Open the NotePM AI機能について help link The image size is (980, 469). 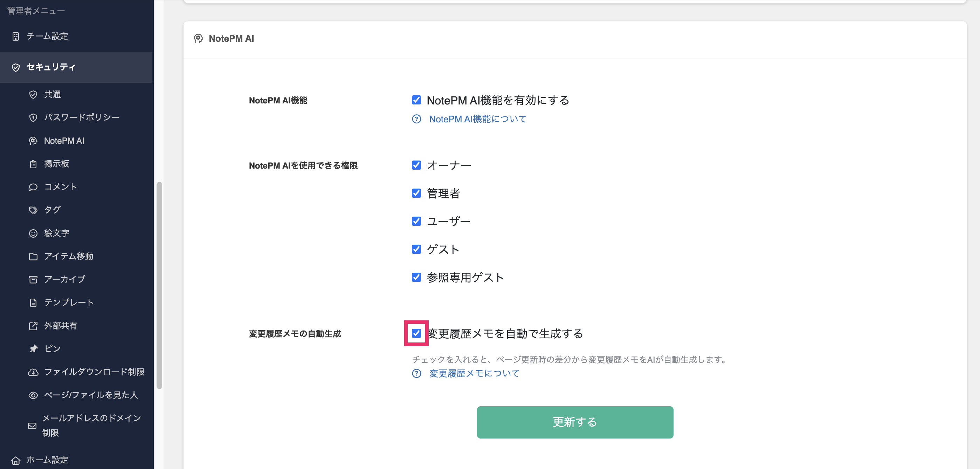(477, 119)
